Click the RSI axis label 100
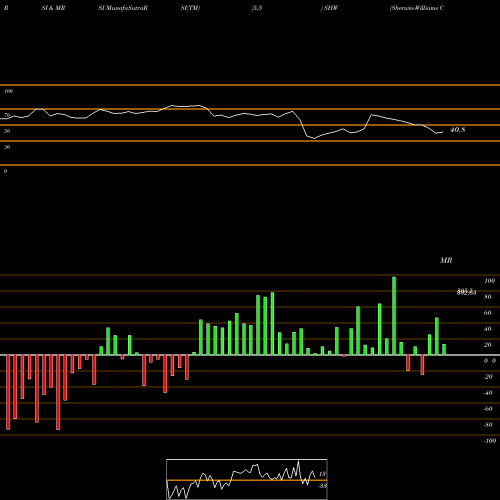This screenshot has height=500, width=500. 8,91
